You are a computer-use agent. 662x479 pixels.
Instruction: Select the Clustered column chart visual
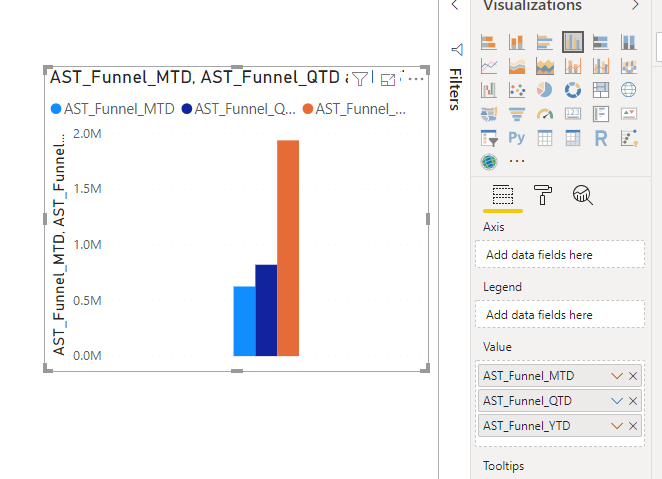click(573, 42)
